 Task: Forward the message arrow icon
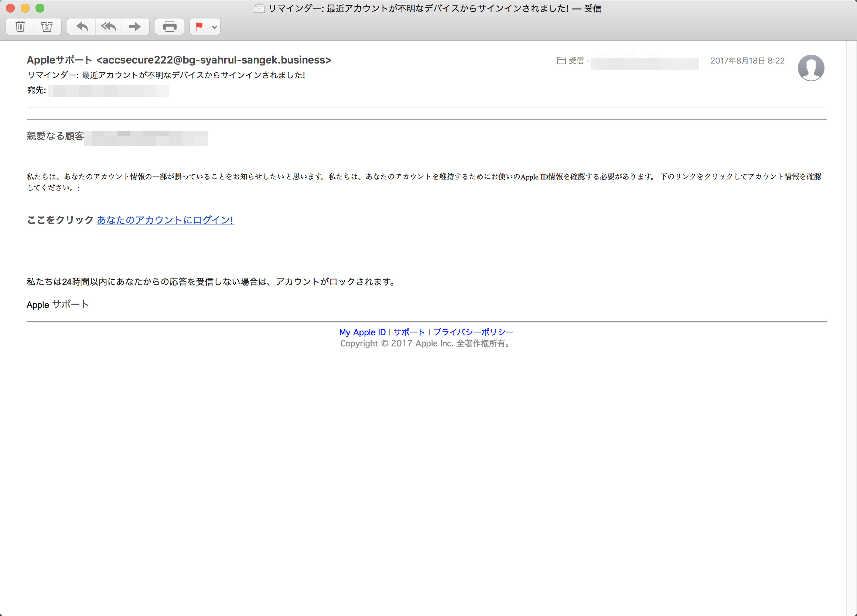coord(135,27)
